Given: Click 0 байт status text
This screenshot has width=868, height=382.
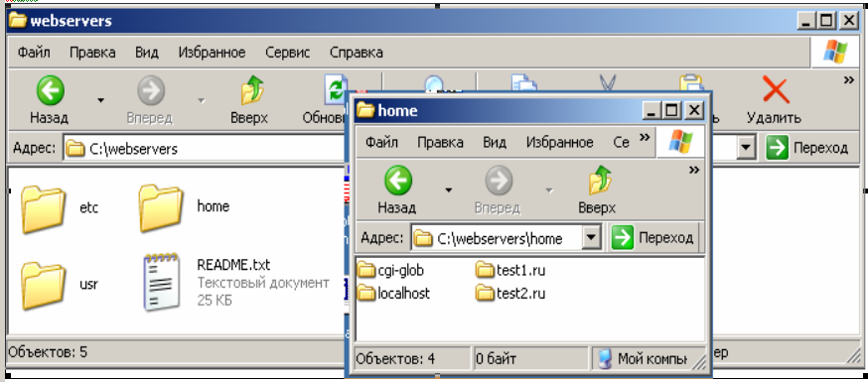Looking at the screenshot, I should pos(496,359).
